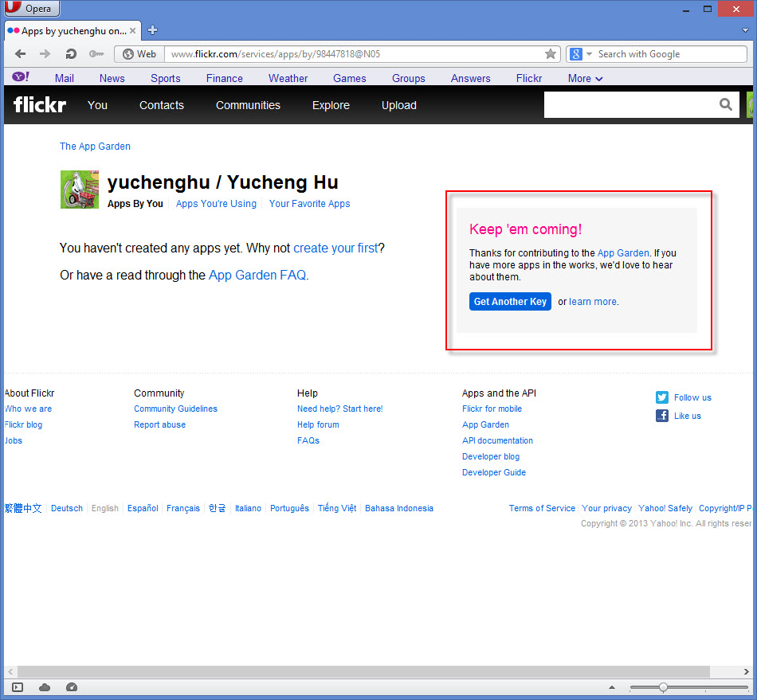Click the App Garden link in the sidebar box

pos(623,252)
